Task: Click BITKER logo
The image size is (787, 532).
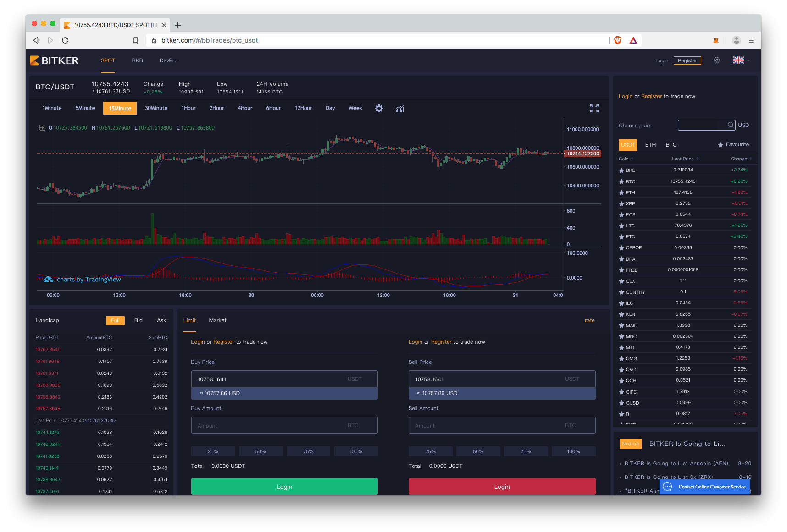Action: [x=54, y=60]
